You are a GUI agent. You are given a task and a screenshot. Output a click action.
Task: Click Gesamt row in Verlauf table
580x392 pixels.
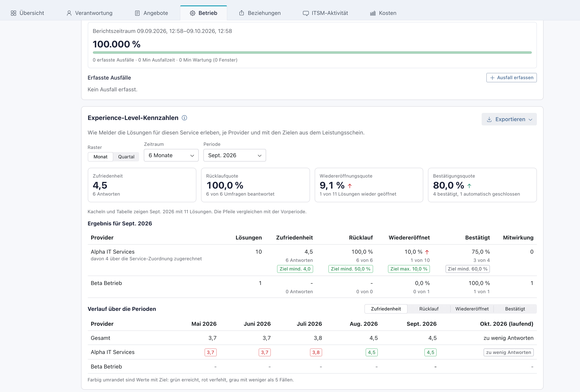312,338
